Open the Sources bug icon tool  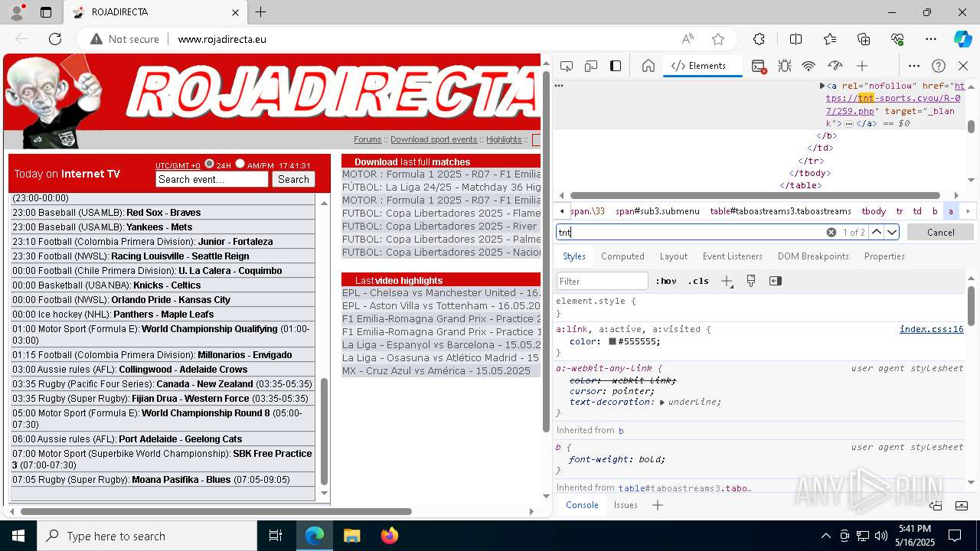point(785,66)
